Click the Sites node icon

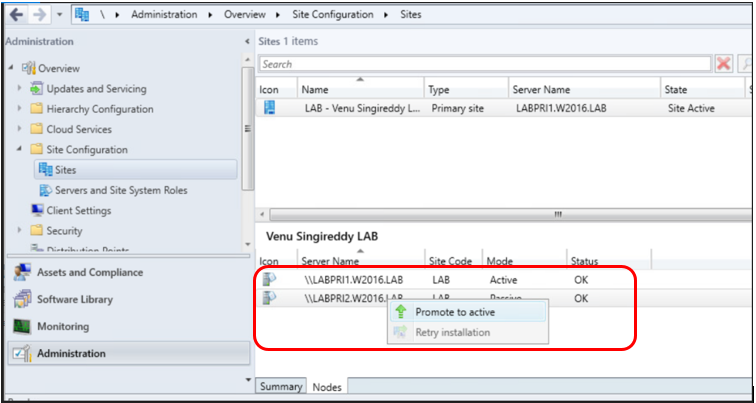(45, 170)
